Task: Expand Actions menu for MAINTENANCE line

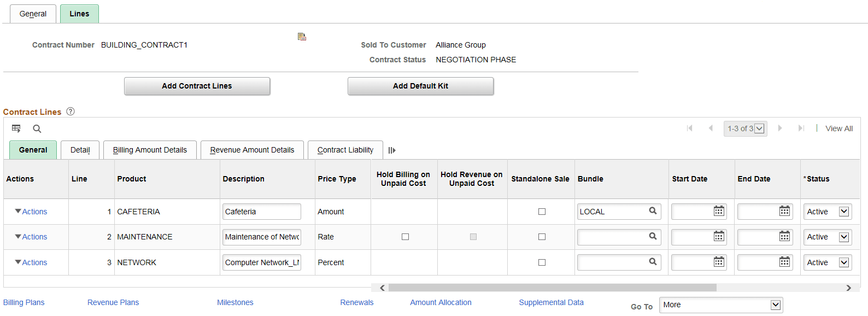Action: [x=31, y=237]
